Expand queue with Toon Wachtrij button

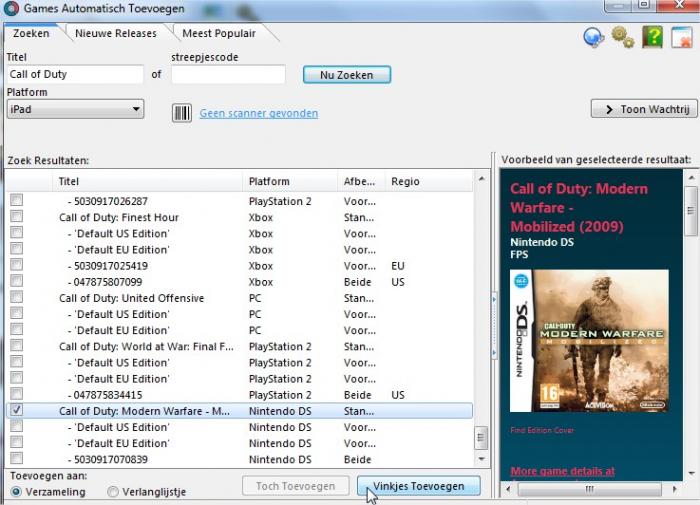(644, 109)
